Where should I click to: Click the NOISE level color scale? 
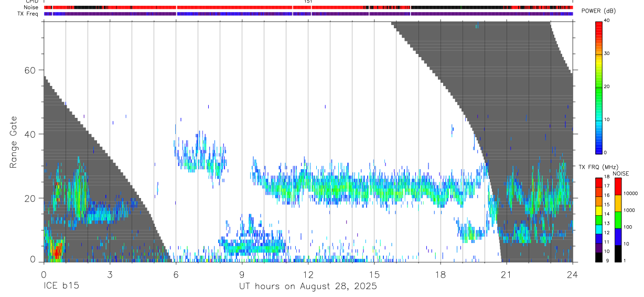pyautogui.click(x=618, y=219)
